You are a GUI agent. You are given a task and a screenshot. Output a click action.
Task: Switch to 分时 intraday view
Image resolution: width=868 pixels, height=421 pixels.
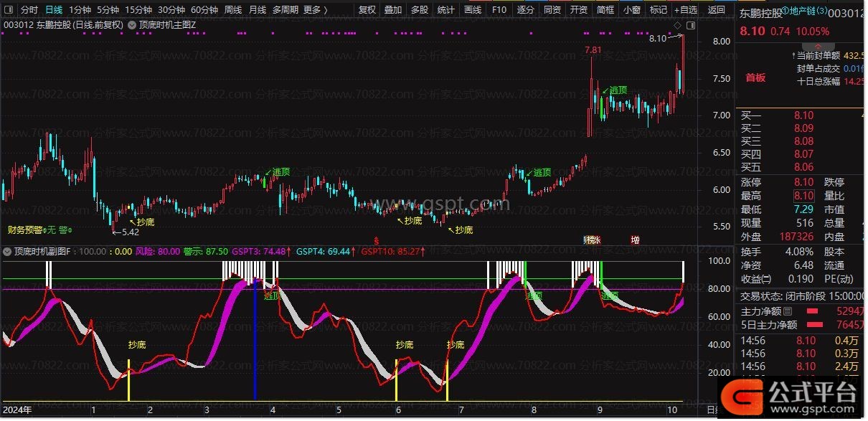[29, 10]
